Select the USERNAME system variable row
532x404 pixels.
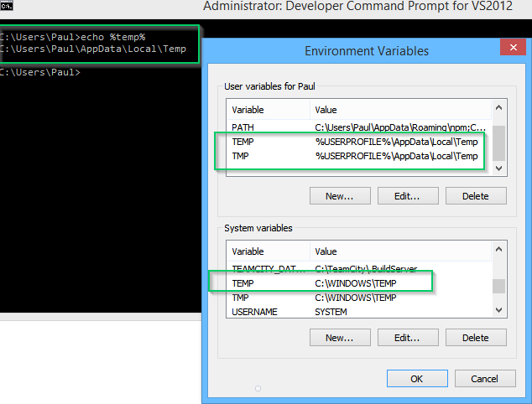click(358, 312)
